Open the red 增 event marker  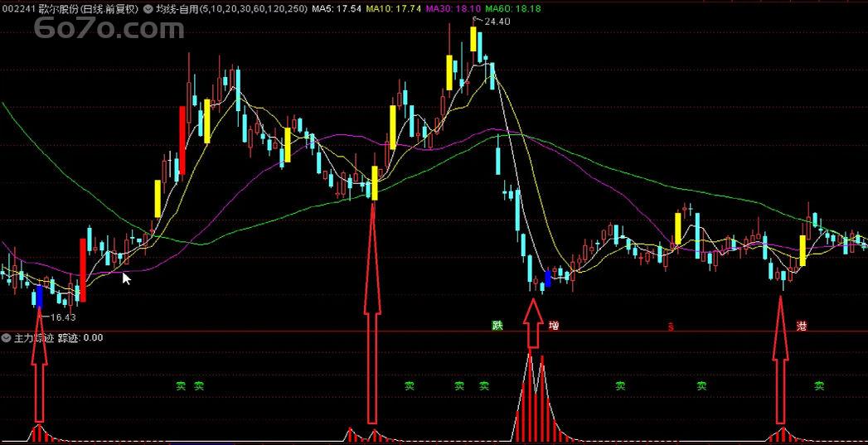(x=553, y=326)
